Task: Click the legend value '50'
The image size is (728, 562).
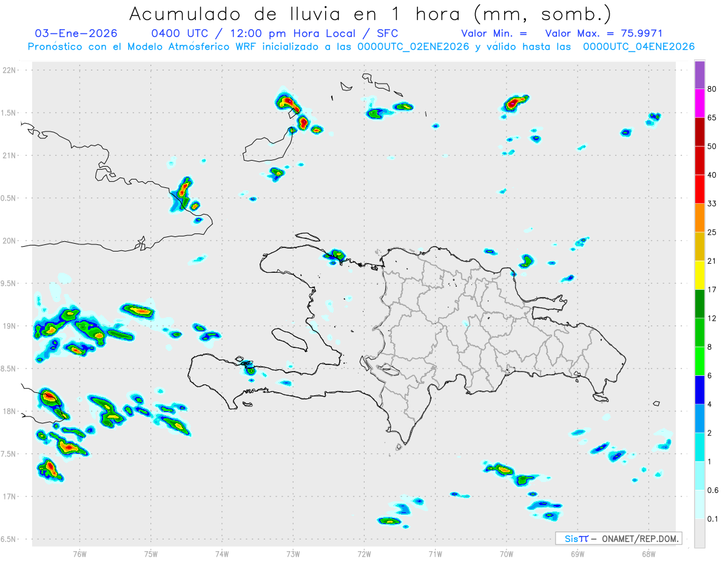Action: click(x=712, y=146)
